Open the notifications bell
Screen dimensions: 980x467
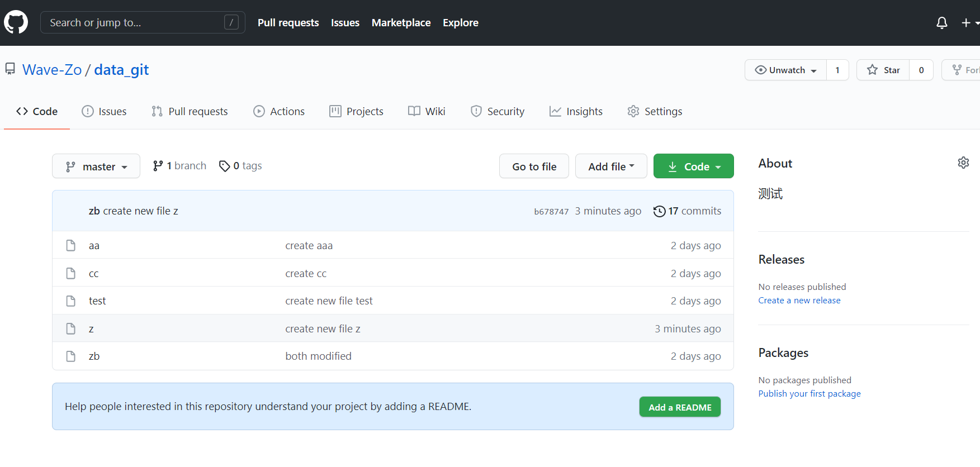point(941,23)
